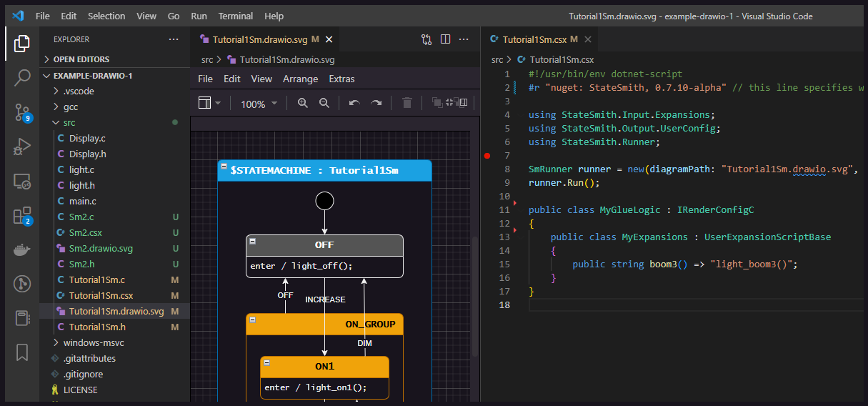Open the Selection menu
The image size is (868, 406).
coord(106,16)
